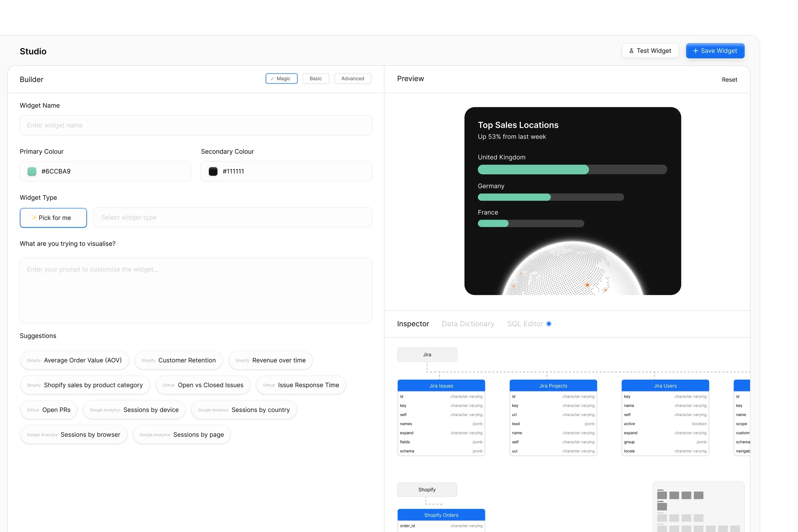Click the Secondary Colour hex value field
Viewport: 798px width, 532px height.
click(286, 171)
